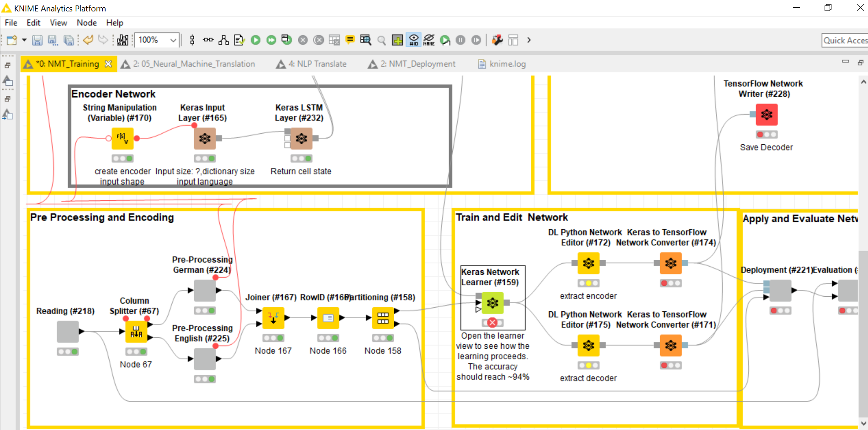Viewport: 868px width, 430px height.
Task: Open the 100% zoom level dropdown
Action: [173, 40]
